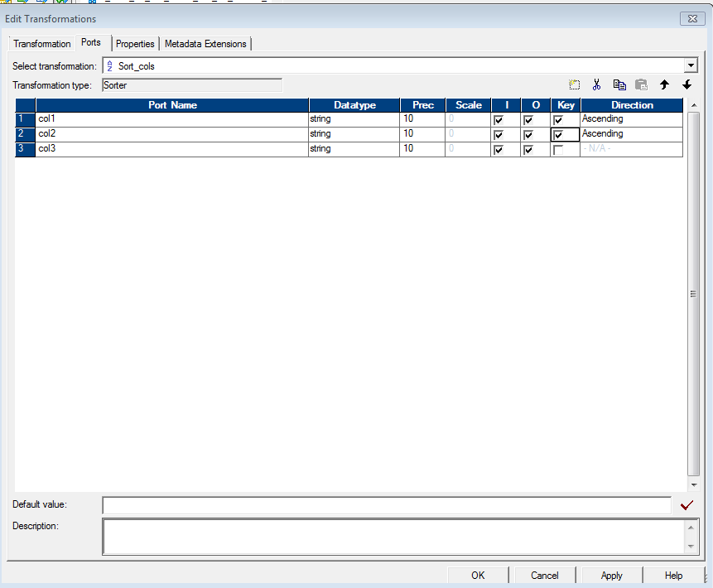
Task: Click the paste port icon
Action: point(641,84)
